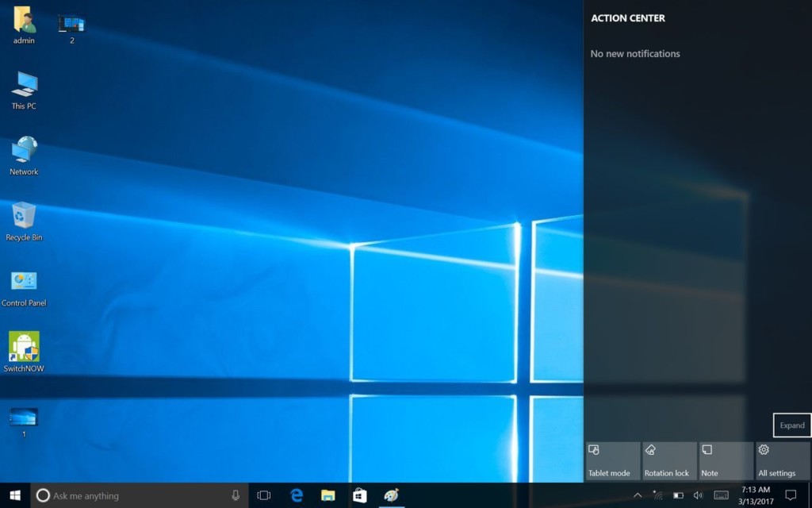This screenshot has height=508, width=812.
Task: Expand the quick actions list
Action: (791, 425)
